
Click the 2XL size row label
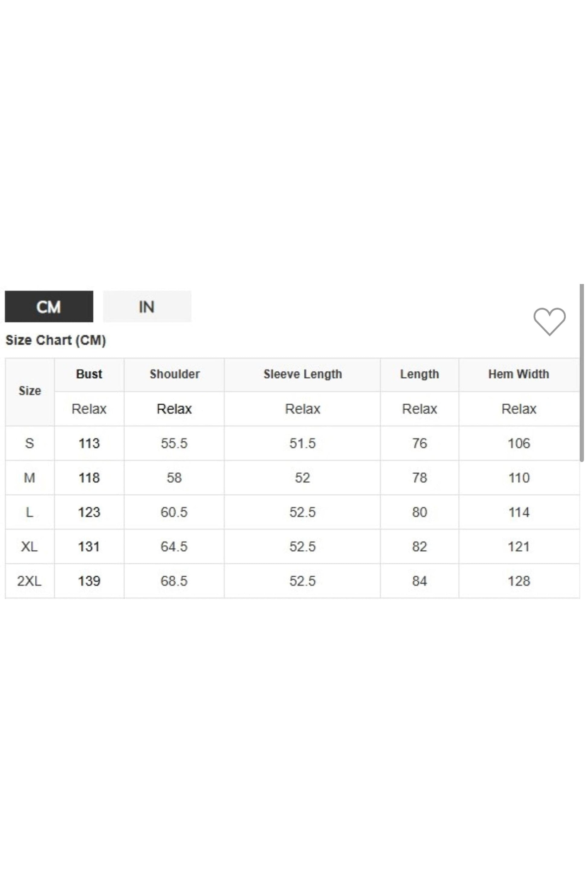pyautogui.click(x=30, y=581)
